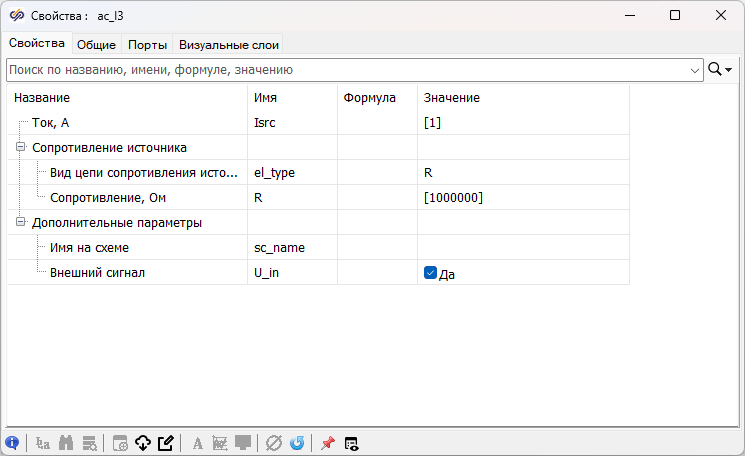Uncheck the Внешний сигнал 'Да' checkbox

tap(430, 273)
